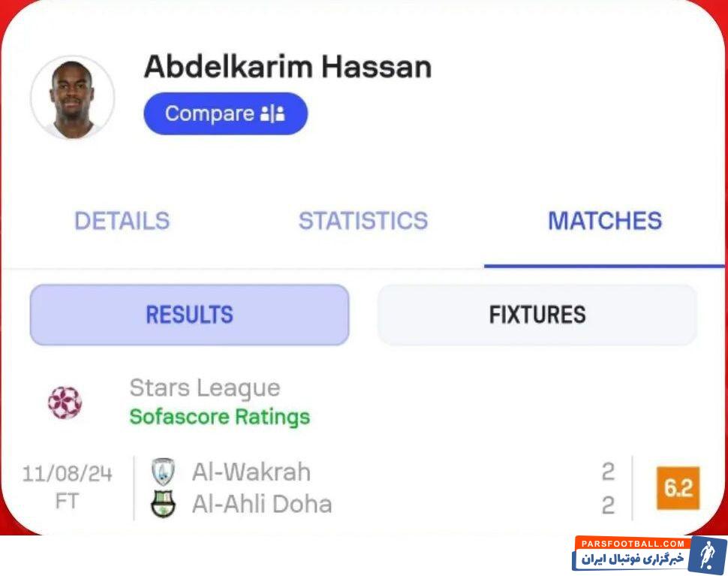
Task: Click the Al-Ahli Doha club crest
Action: [163, 504]
